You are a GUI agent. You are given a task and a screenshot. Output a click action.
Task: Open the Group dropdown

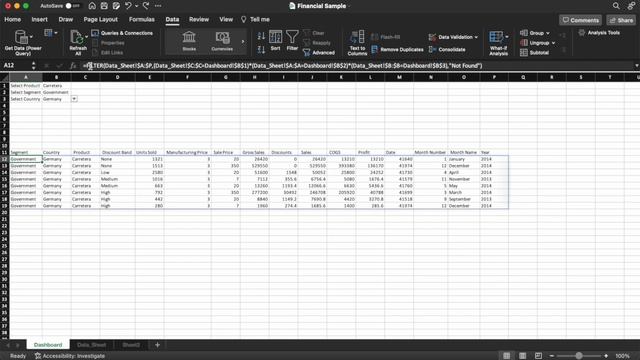(x=548, y=33)
